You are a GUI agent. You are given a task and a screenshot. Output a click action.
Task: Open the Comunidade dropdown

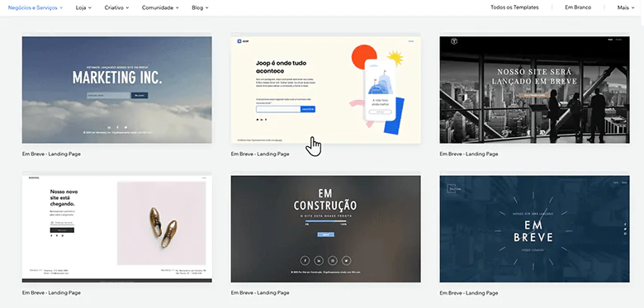[160, 7]
